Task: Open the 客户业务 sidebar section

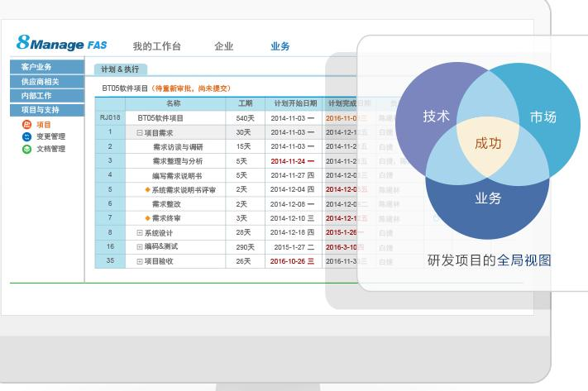Action: click(x=37, y=67)
